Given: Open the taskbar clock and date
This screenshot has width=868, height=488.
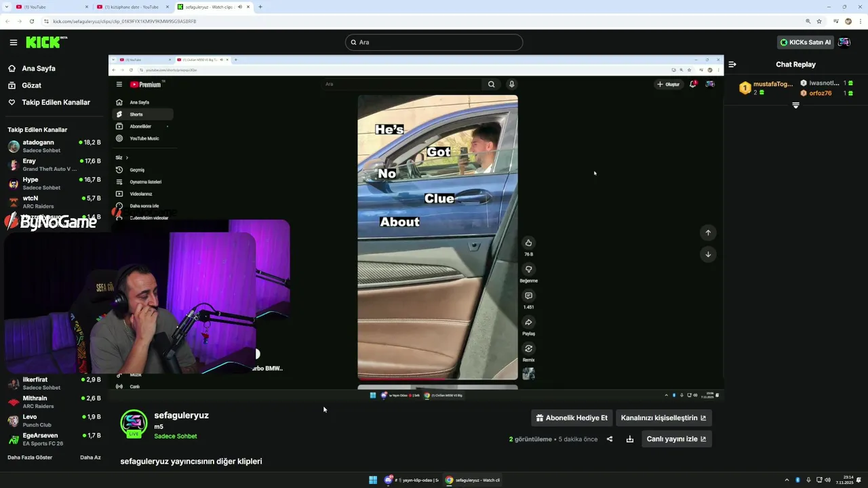Looking at the screenshot, I should [x=845, y=480].
